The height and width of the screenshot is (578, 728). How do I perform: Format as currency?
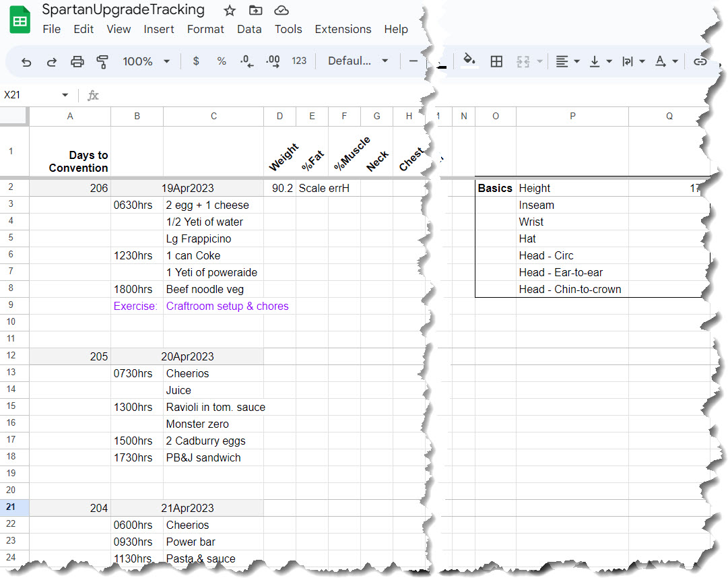pyautogui.click(x=196, y=61)
